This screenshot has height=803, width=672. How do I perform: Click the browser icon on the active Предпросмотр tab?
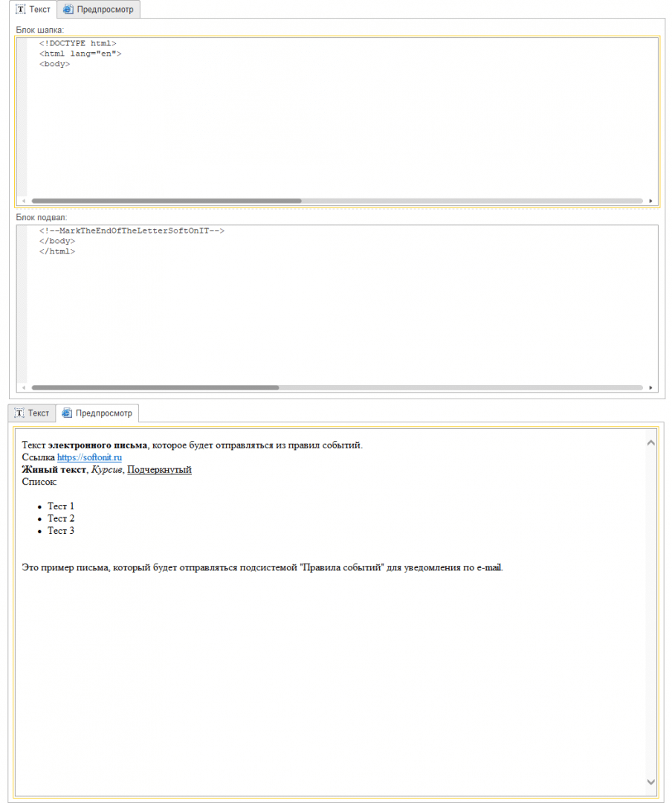[67, 413]
